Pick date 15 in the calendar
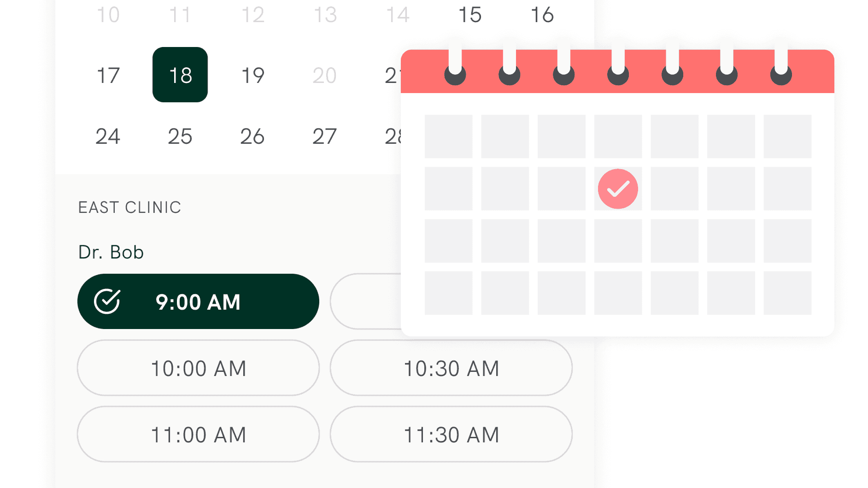 [470, 15]
